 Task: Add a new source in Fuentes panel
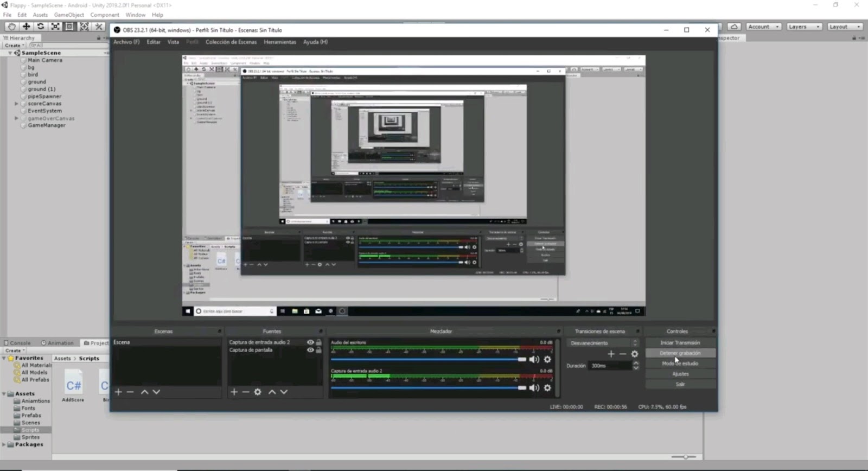[234, 392]
